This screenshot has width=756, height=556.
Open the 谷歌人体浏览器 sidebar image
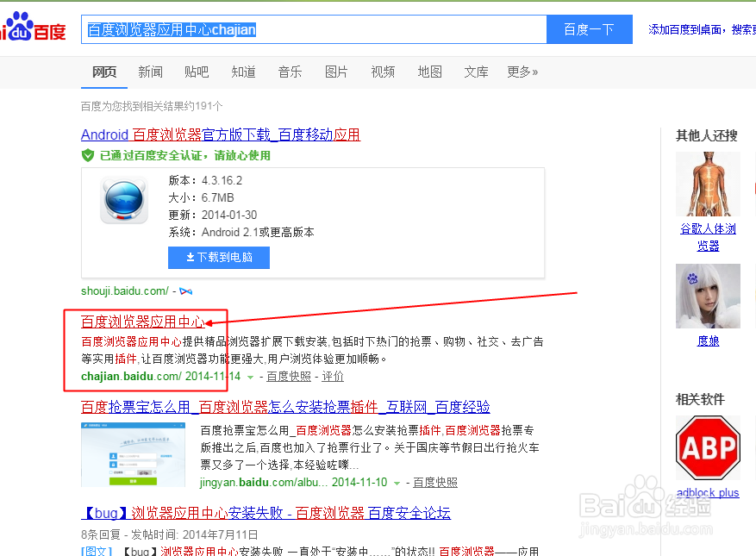click(x=708, y=184)
